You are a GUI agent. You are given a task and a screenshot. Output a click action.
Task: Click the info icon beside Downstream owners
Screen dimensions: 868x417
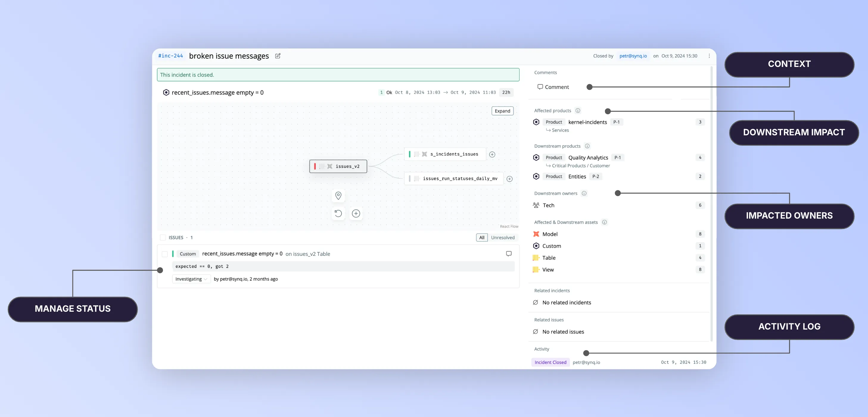[584, 194]
